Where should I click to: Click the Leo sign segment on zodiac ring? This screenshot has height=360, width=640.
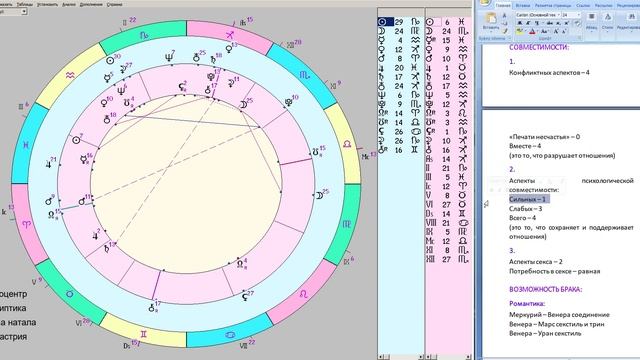pos(303,294)
